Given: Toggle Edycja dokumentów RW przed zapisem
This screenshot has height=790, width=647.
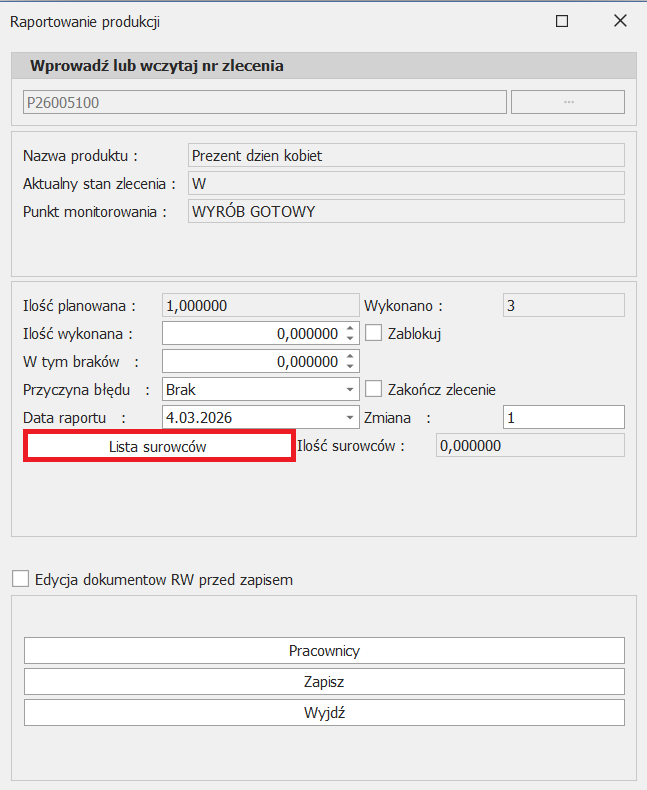Looking at the screenshot, I should pyautogui.click(x=20, y=579).
